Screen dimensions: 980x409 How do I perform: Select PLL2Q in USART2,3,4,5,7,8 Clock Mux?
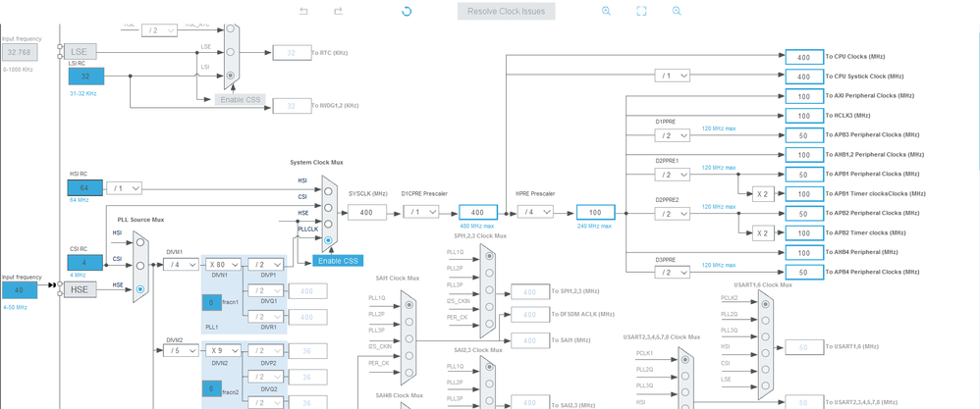pyautogui.click(x=685, y=376)
